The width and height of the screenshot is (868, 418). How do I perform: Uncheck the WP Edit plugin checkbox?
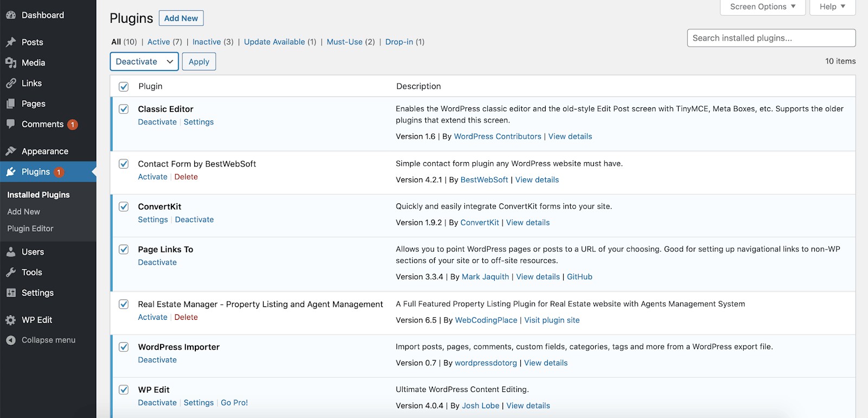pyautogui.click(x=124, y=390)
